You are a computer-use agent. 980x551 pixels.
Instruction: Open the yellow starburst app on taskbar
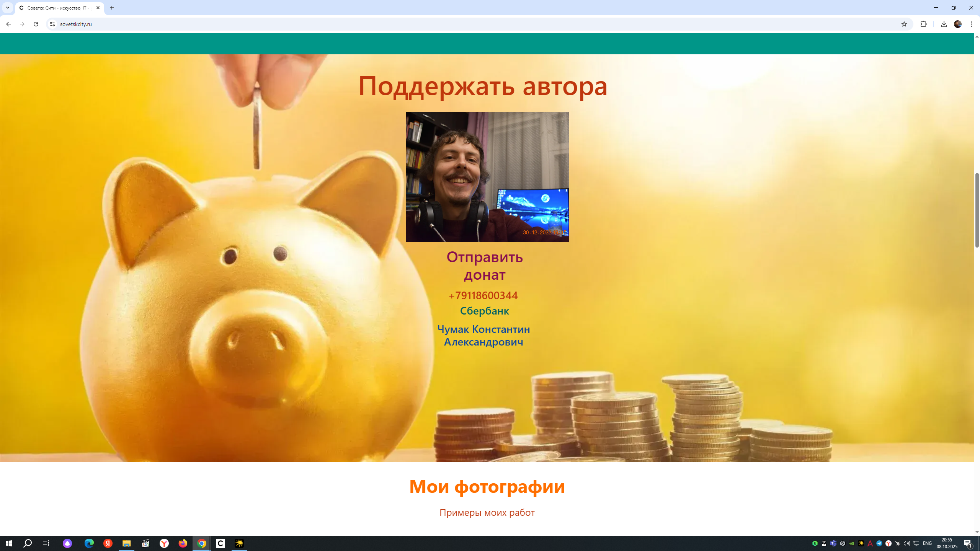click(239, 543)
